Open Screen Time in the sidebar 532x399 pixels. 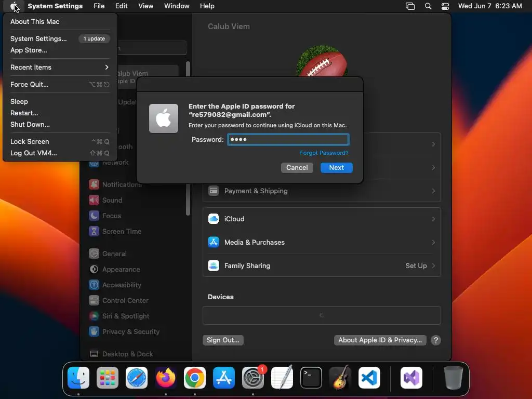tap(115, 231)
